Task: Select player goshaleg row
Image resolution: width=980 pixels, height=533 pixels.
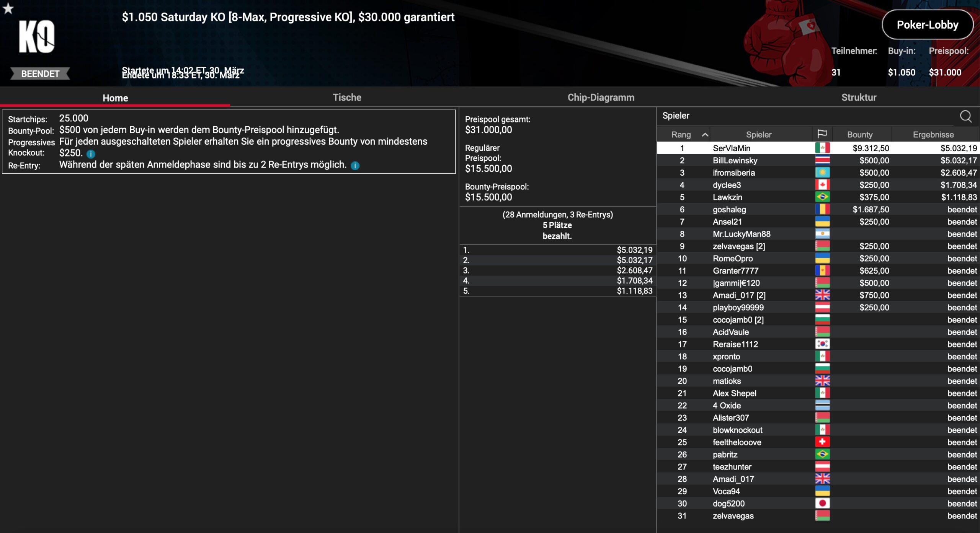Action: [x=729, y=209]
